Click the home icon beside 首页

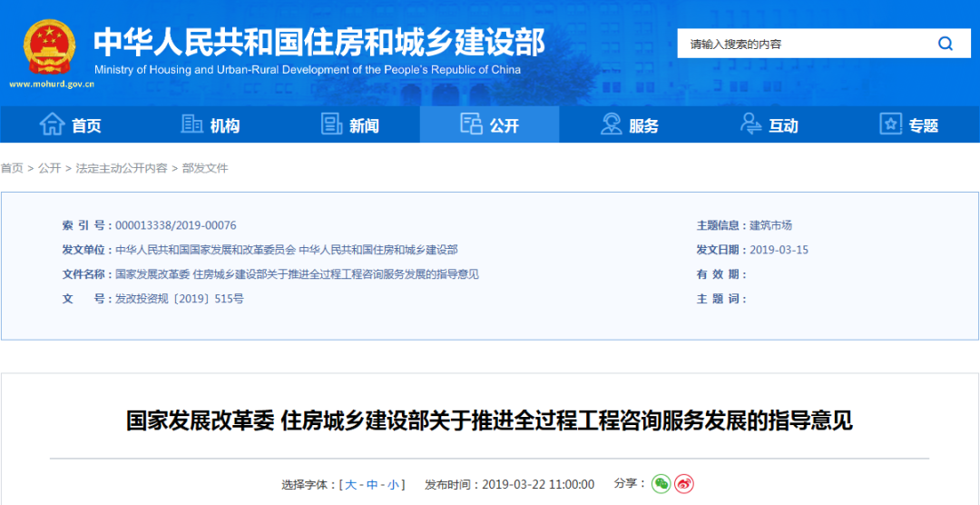(x=52, y=124)
